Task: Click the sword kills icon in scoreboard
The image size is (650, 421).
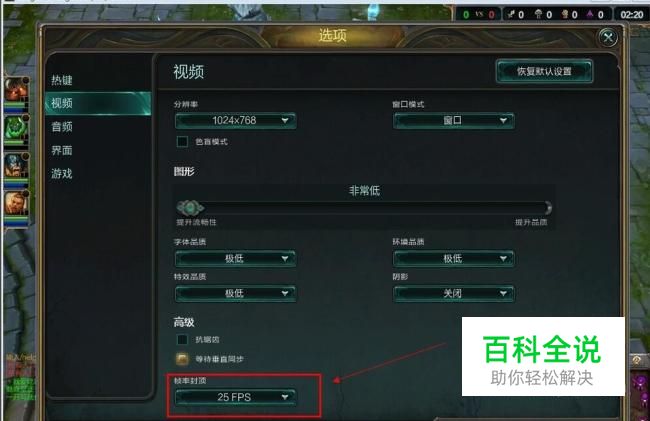Action: (x=511, y=15)
